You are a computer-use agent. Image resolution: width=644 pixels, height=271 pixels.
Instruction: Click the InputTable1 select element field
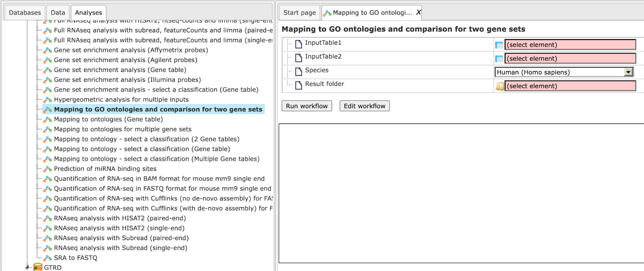[x=570, y=45]
